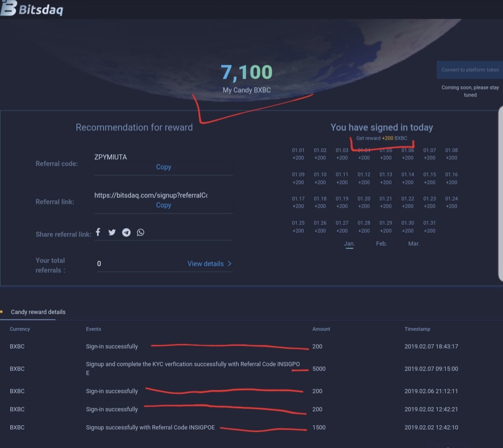Select the 01.31 sign-in day cell
This screenshot has height=448, width=503.
(x=429, y=227)
